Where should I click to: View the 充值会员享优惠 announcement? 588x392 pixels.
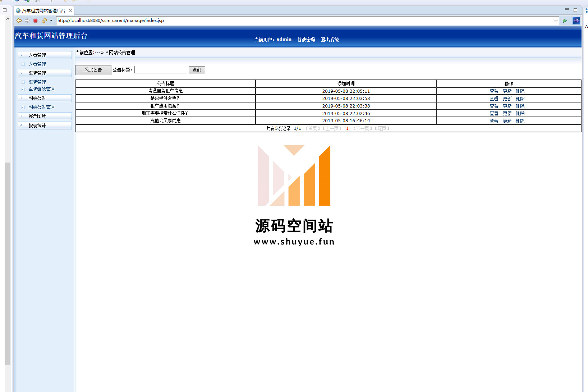click(494, 121)
